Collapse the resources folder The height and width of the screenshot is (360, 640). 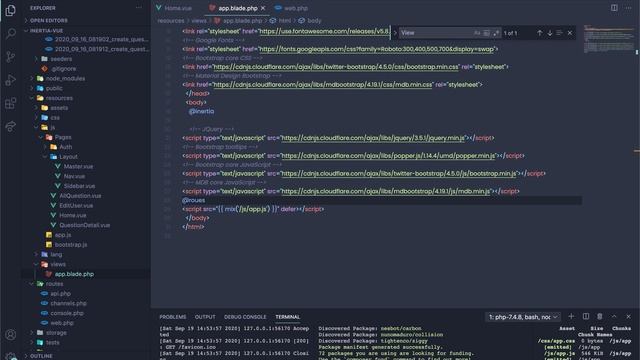click(x=59, y=98)
